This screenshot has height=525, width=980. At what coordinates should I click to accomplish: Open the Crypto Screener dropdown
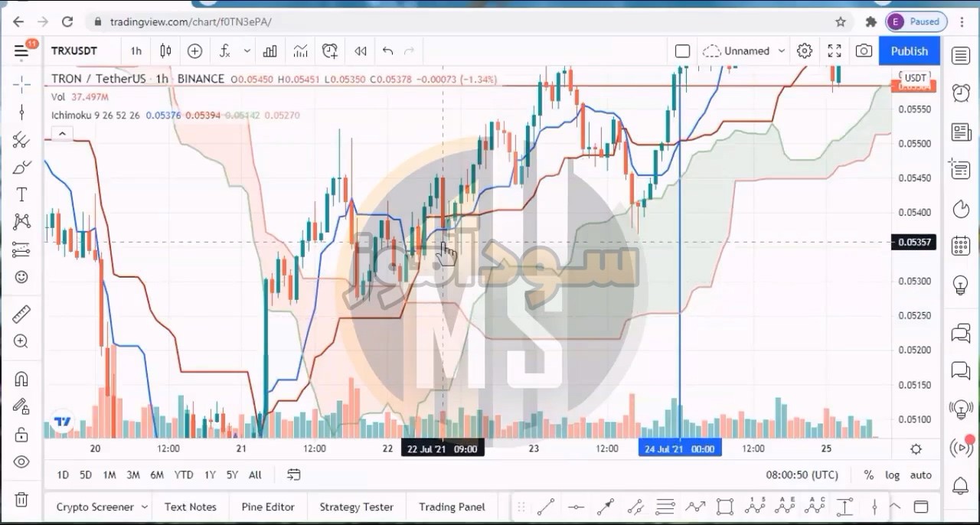click(100, 507)
